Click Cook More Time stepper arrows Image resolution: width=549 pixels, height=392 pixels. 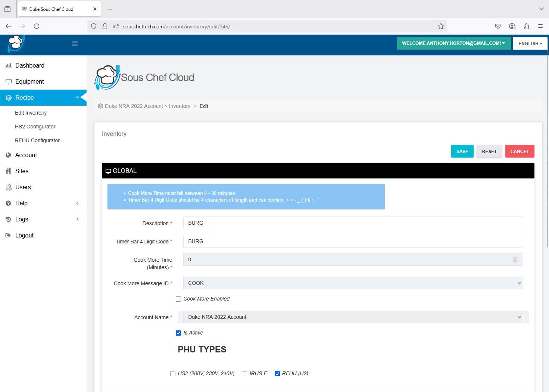(x=515, y=259)
